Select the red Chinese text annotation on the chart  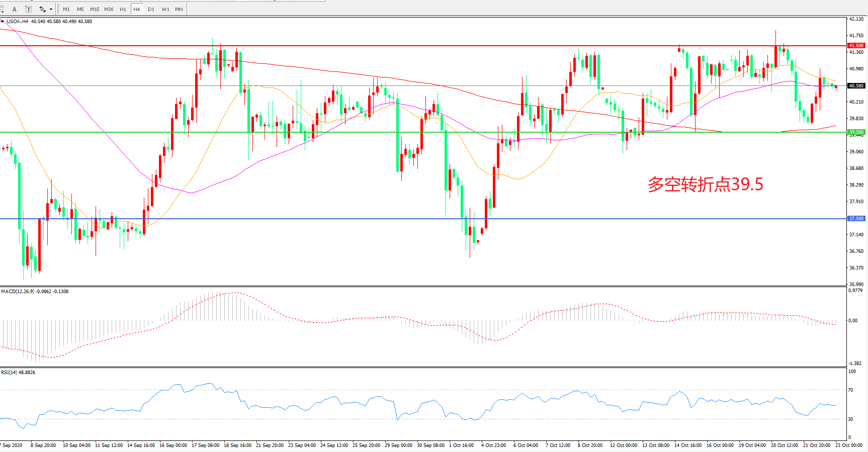pos(705,185)
